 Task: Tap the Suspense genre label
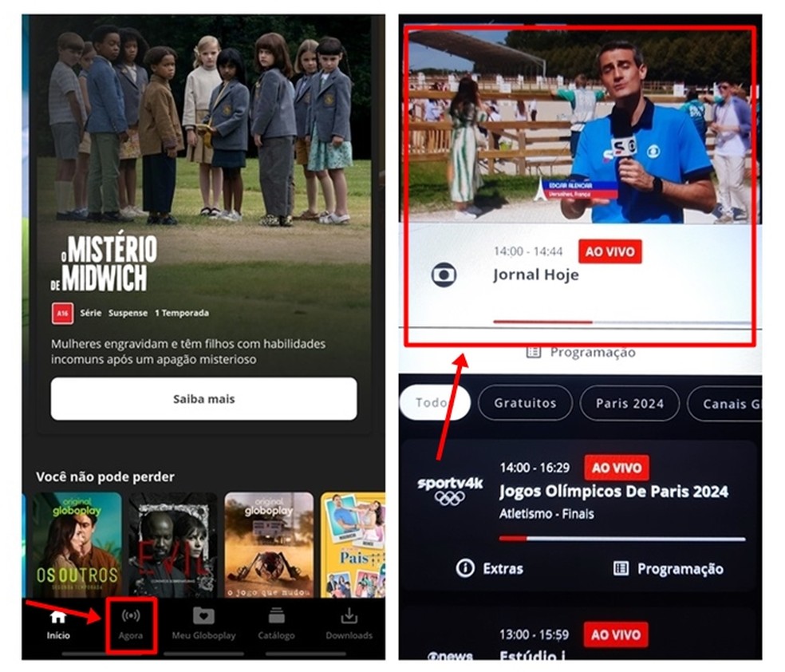(128, 313)
